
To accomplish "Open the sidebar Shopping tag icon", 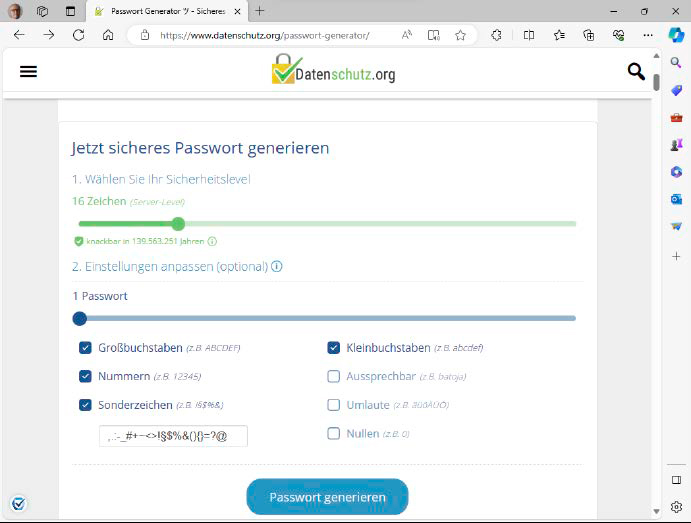I will coord(676,90).
